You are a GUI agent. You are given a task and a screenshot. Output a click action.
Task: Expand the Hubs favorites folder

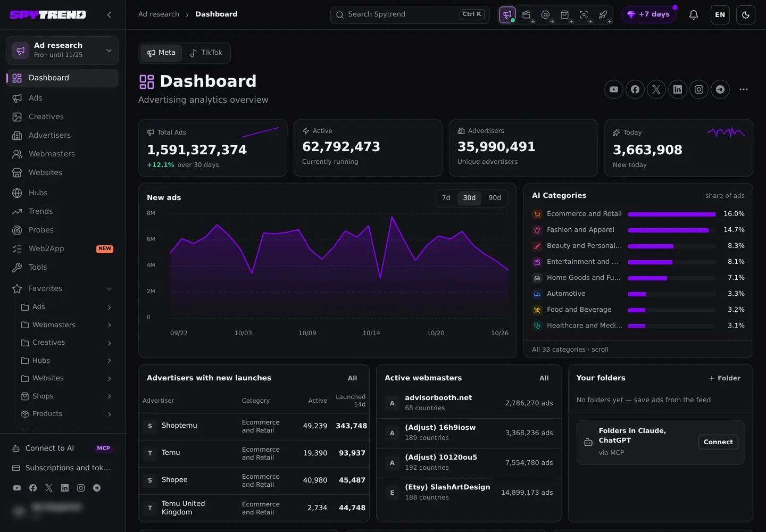(x=109, y=361)
